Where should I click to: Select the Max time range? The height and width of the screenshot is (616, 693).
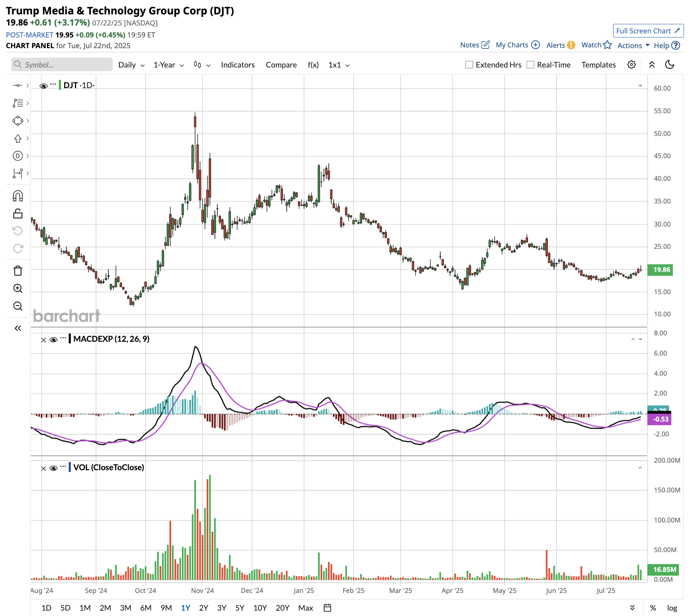[x=305, y=608]
